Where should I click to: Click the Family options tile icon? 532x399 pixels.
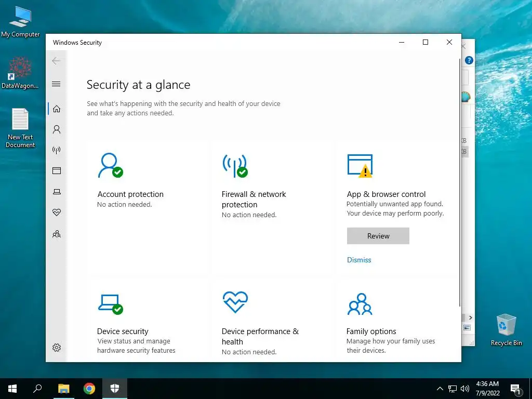pos(360,303)
